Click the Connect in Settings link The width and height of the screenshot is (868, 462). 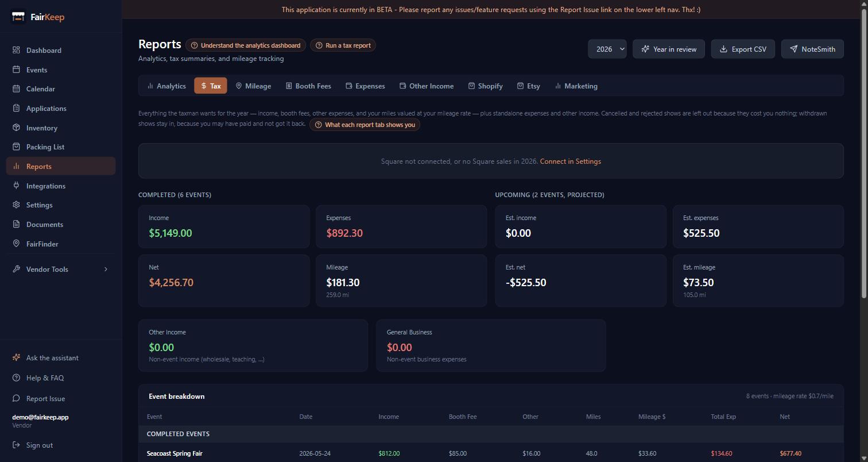coord(571,161)
